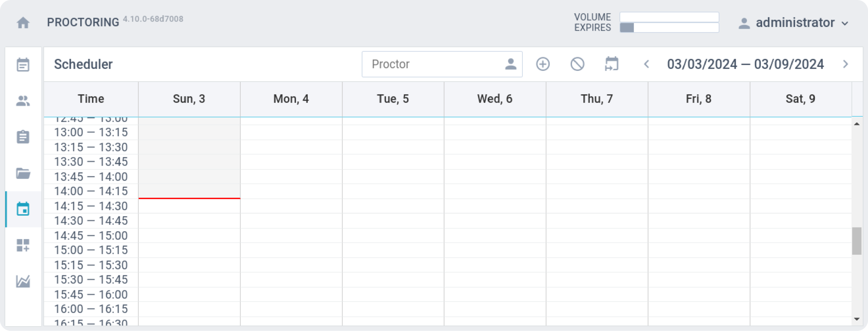Open the sessions list sidebar icon
Screen dimensions: 868x331
click(23, 65)
